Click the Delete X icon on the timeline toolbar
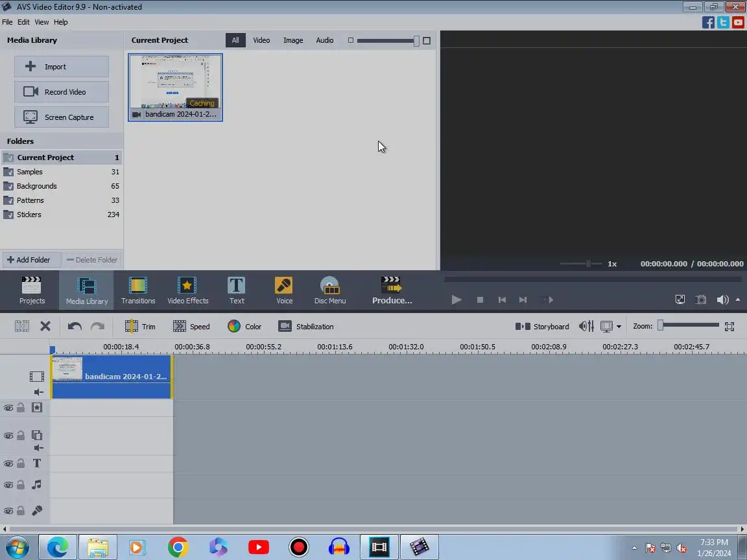The width and height of the screenshot is (747, 560). coord(45,326)
